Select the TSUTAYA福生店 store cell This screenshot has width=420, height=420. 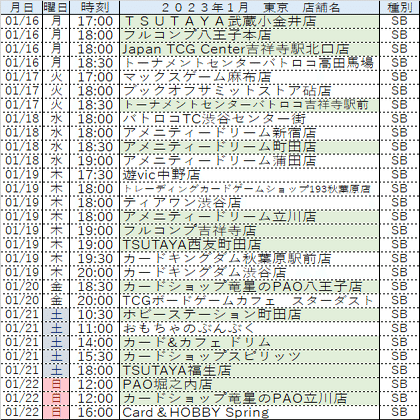coord(249,371)
